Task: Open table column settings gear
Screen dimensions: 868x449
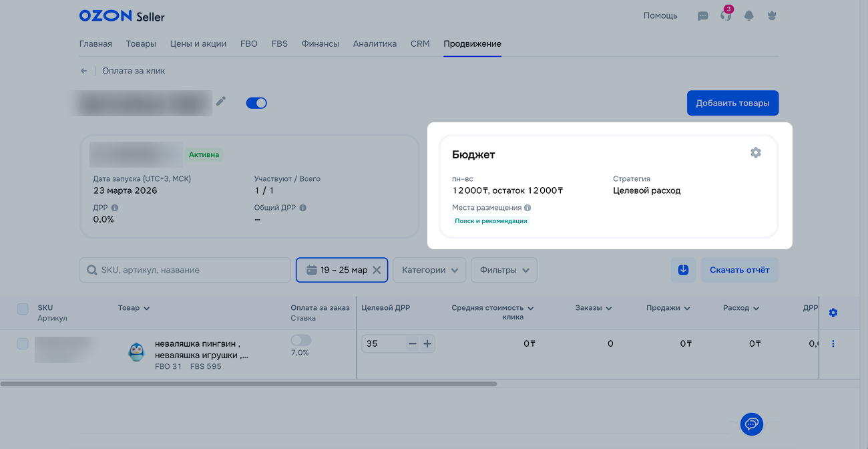Action: pyautogui.click(x=833, y=313)
